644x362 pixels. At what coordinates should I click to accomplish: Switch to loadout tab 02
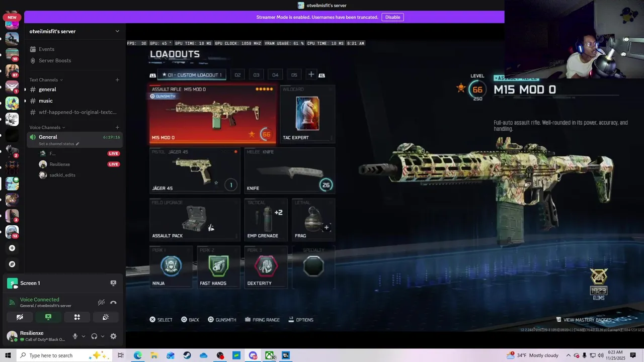coord(237,75)
